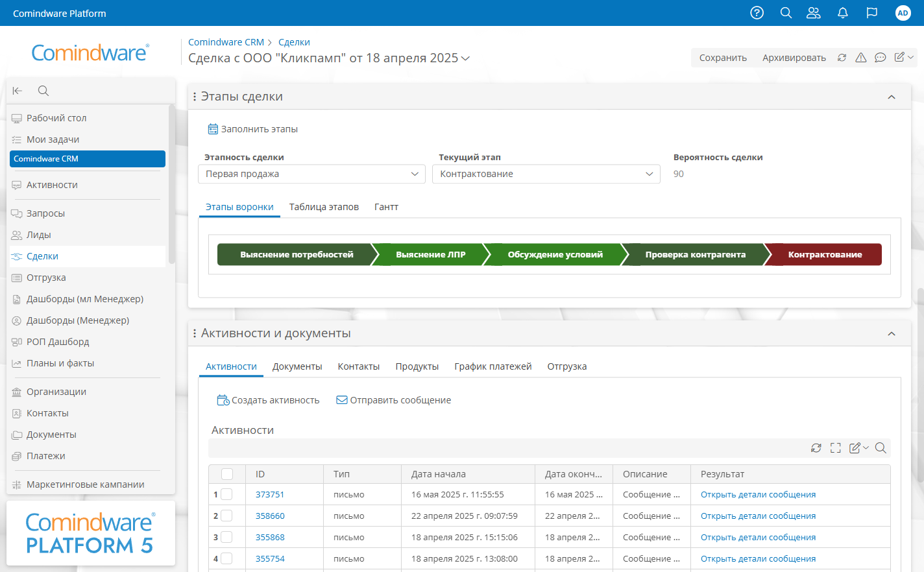The image size is (924, 572).
Task: Open the table edit dropdown chevron
Action: click(866, 448)
